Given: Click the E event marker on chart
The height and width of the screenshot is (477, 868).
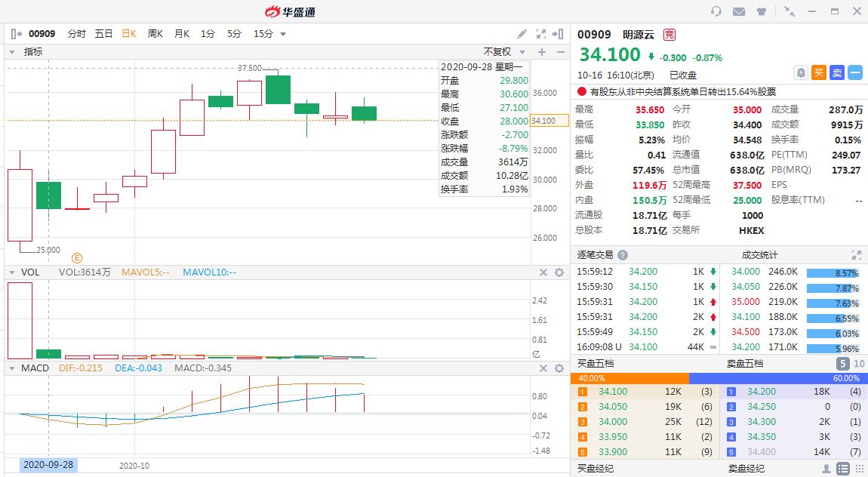Looking at the screenshot, I should tap(77, 258).
